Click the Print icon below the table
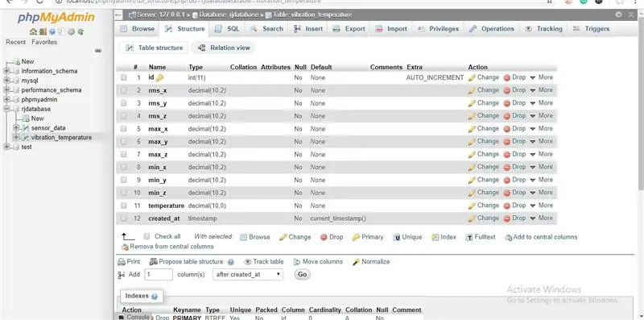644x320 pixels. click(x=122, y=262)
